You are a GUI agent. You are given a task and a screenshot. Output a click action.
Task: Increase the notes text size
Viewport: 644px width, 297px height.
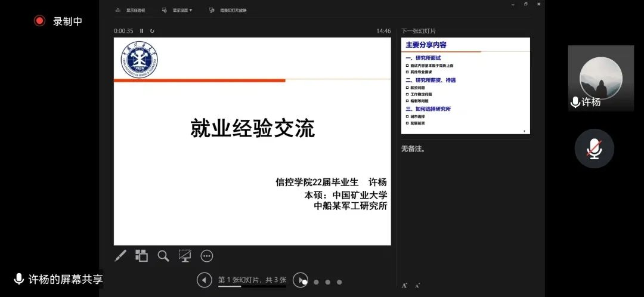404,286
